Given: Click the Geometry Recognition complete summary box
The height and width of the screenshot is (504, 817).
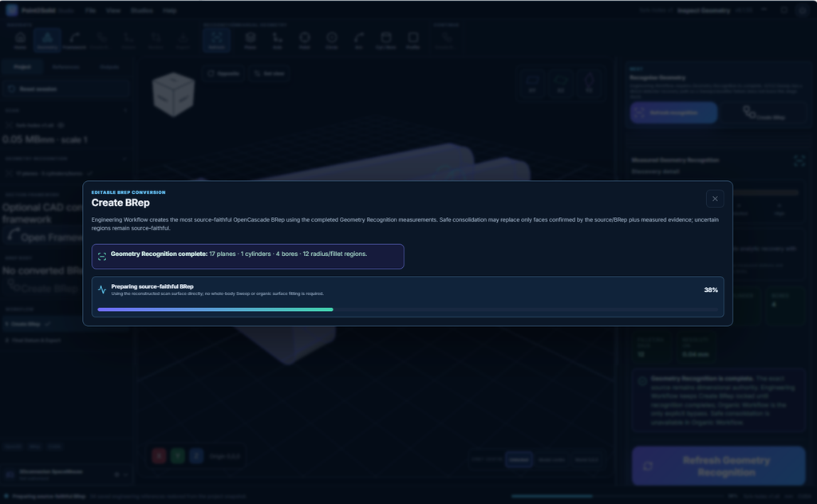Looking at the screenshot, I should tap(248, 256).
